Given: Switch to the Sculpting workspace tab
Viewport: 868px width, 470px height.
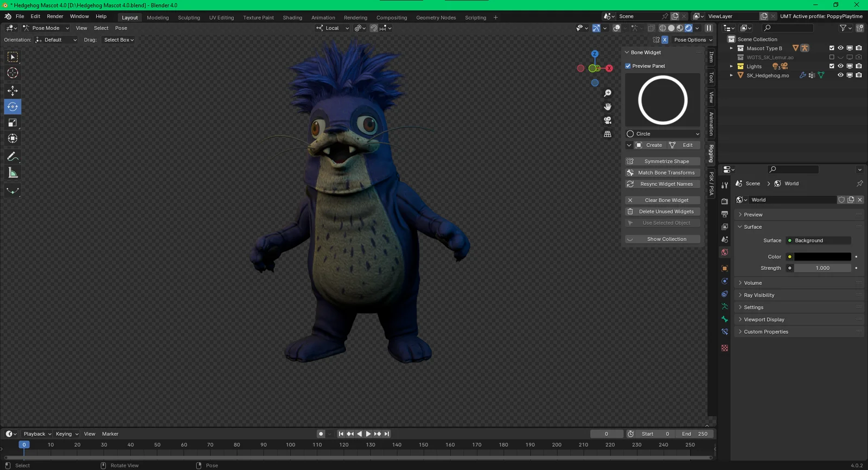Looking at the screenshot, I should point(189,17).
